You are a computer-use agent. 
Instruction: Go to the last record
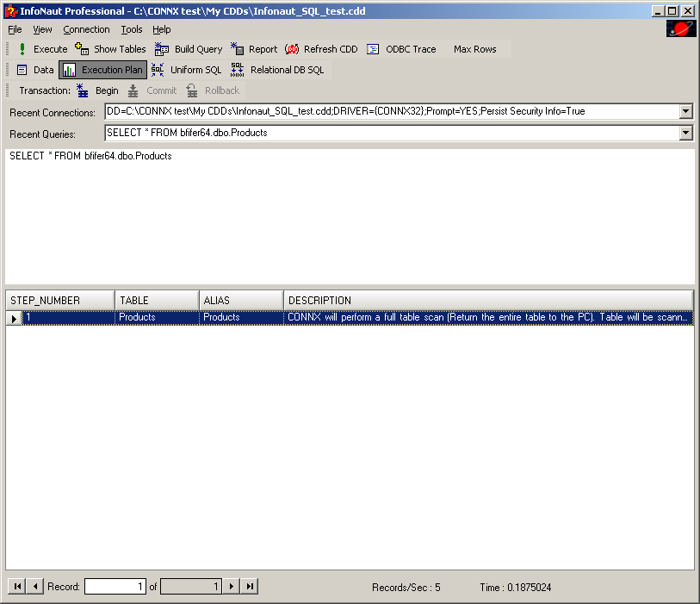coord(249,587)
